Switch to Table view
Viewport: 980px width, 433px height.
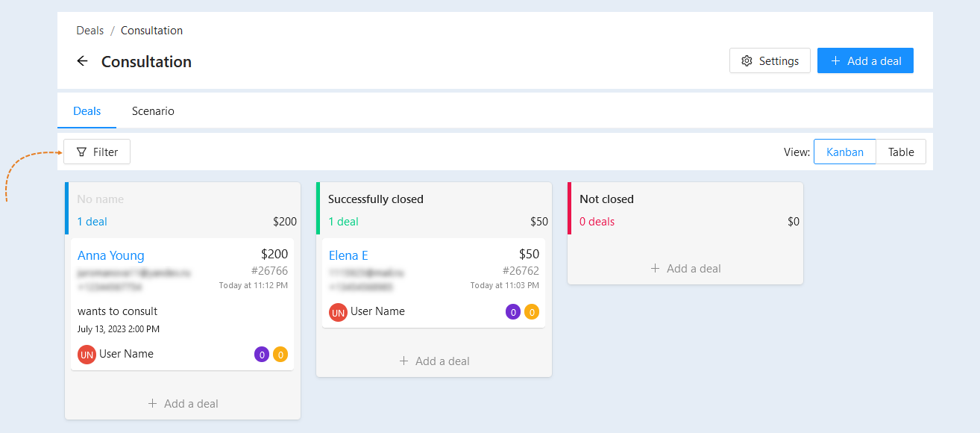pos(900,152)
